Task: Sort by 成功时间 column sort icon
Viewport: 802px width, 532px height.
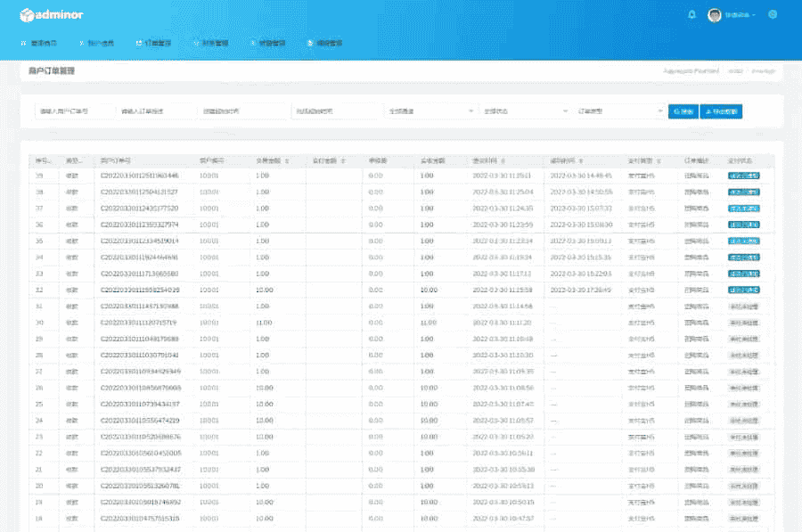Action: 581,161
